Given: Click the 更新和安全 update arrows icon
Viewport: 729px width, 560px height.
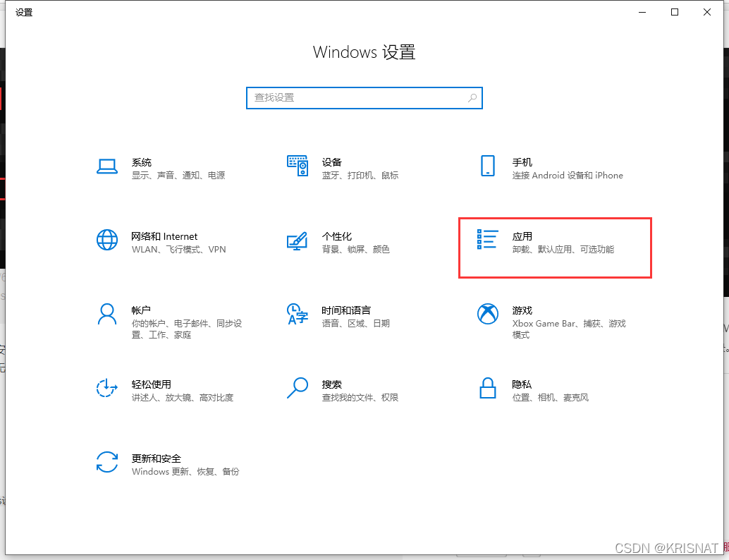Looking at the screenshot, I should click(x=107, y=463).
